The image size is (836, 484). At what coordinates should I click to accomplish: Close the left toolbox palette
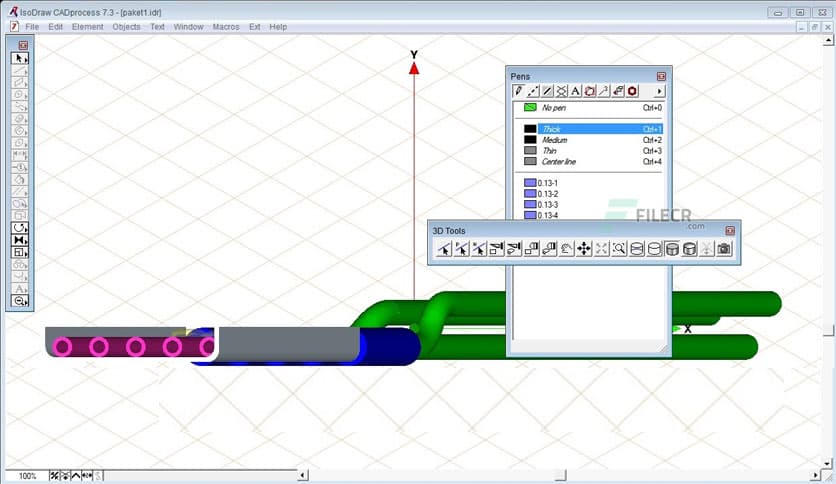[x=23, y=45]
